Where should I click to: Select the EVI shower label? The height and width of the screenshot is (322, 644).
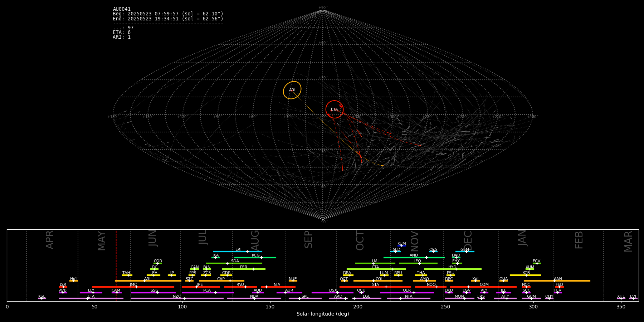633,297
